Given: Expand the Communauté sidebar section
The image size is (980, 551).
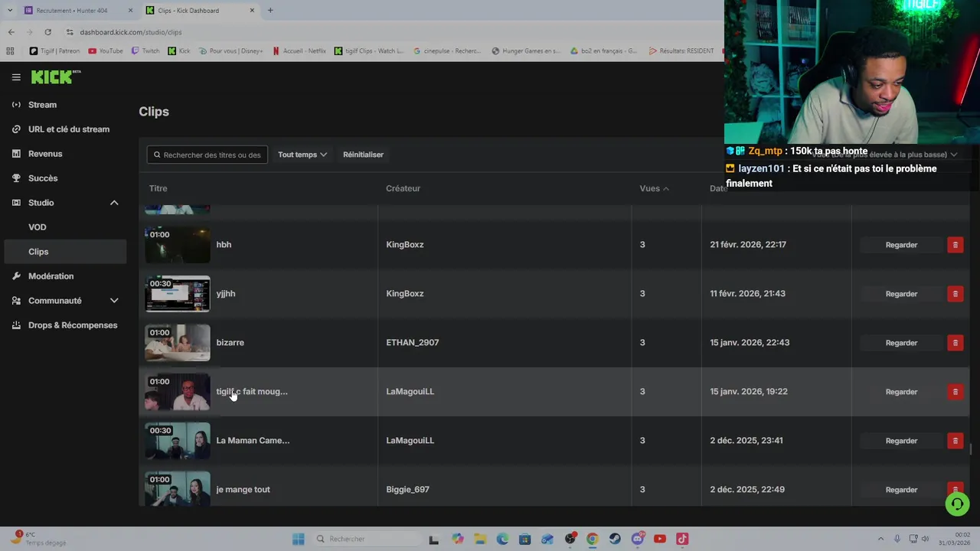Looking at the screenshot, I should pyautogui.click(x=114, y=301).
